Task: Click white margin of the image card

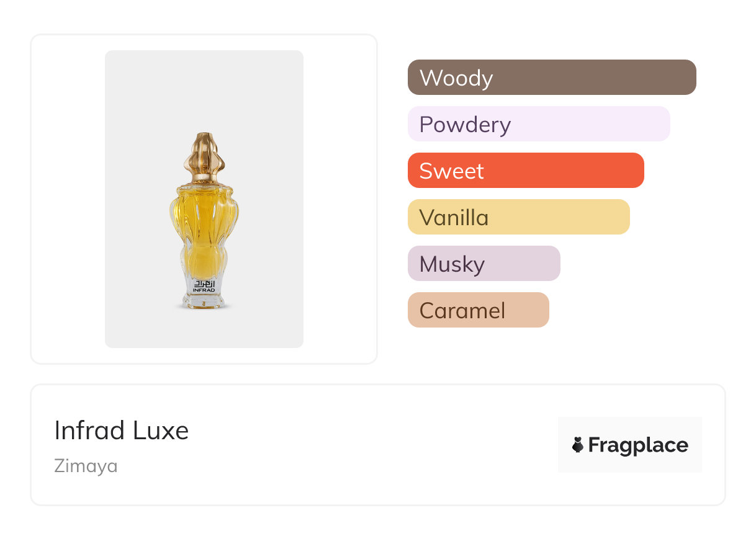Action: [68, 199]
